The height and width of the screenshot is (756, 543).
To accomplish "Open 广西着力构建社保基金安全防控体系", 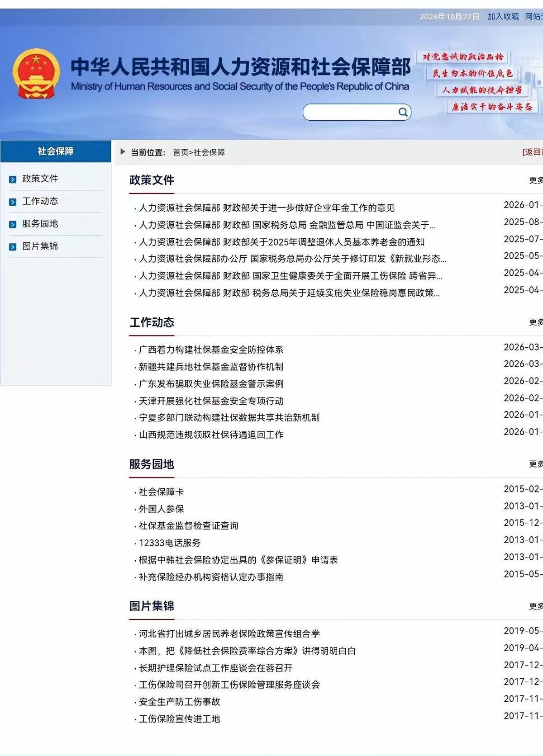I will click(211, 350).
